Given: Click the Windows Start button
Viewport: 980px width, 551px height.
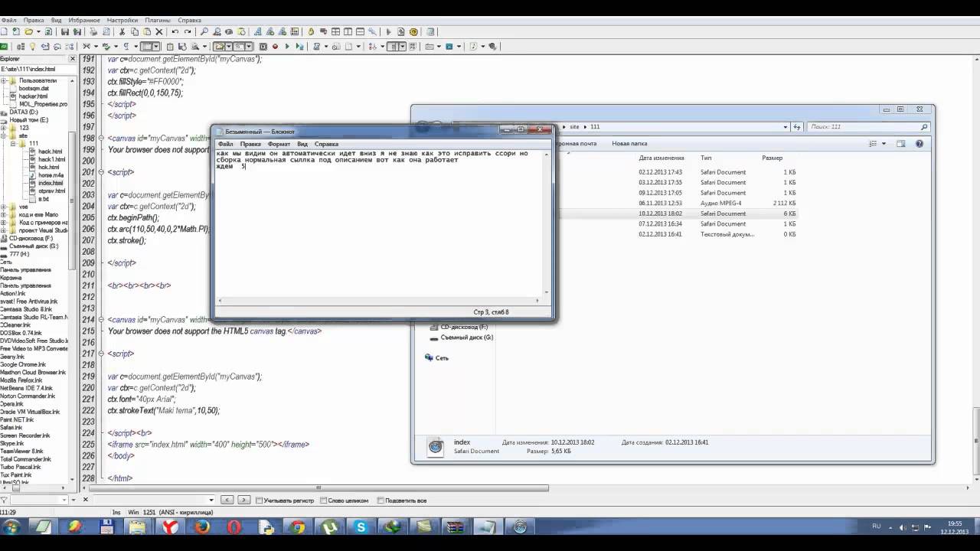Looking at the screenshot, I should point(11,527).
